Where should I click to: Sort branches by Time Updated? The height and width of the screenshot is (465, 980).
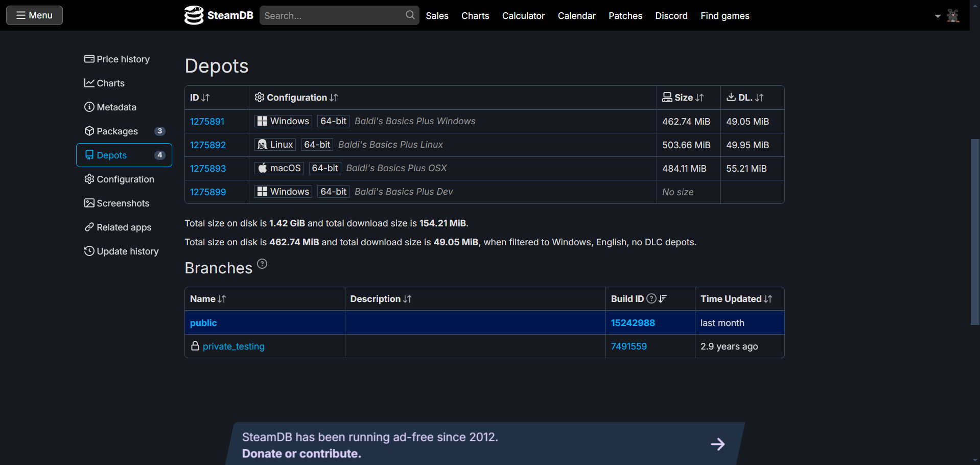tap(736, 299)
